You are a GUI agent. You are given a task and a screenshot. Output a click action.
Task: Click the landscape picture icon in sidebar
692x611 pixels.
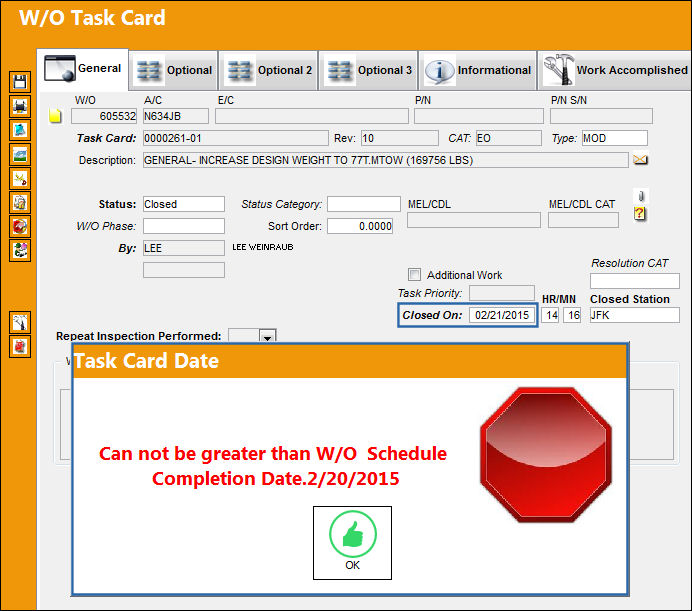(20, 155)
